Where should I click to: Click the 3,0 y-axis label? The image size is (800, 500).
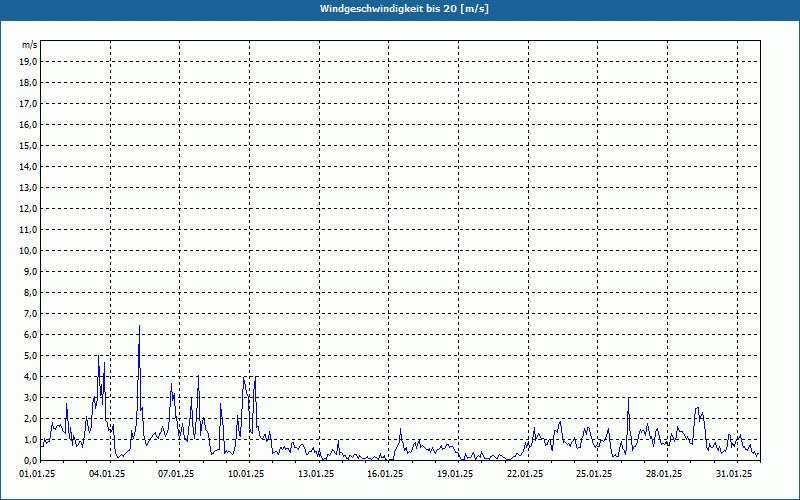click(31, 397)
